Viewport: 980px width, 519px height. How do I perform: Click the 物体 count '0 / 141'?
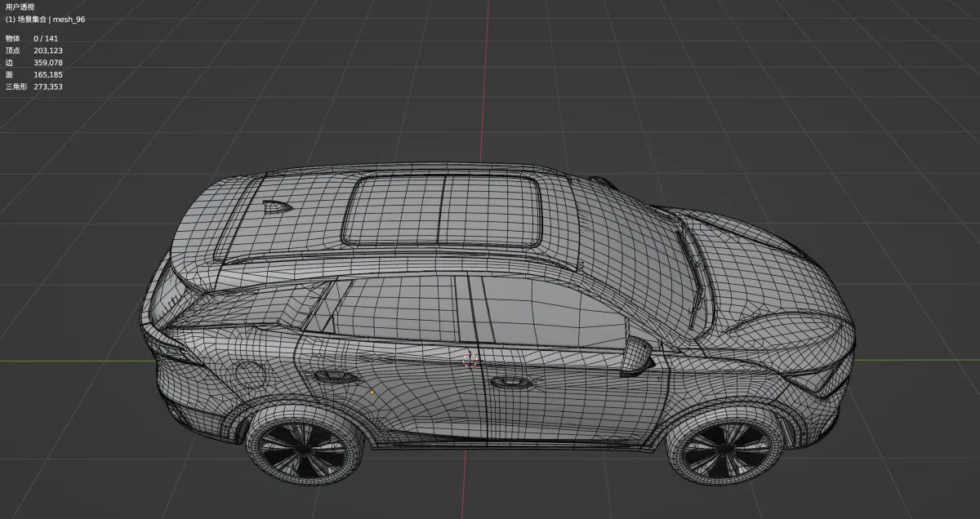point(46,38)
